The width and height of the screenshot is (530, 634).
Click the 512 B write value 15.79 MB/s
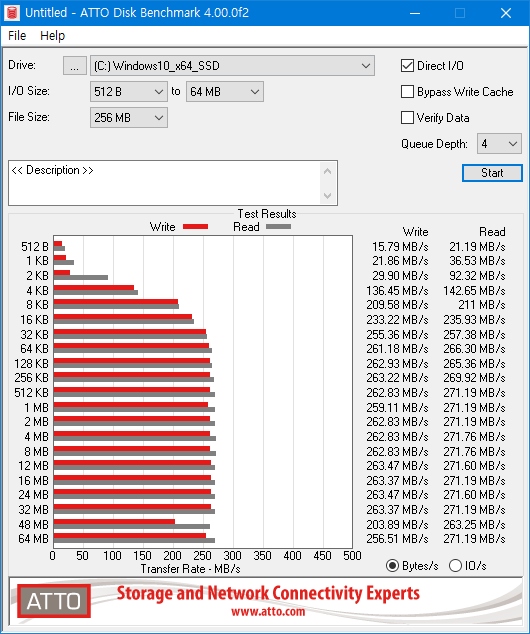click(400, 247)
